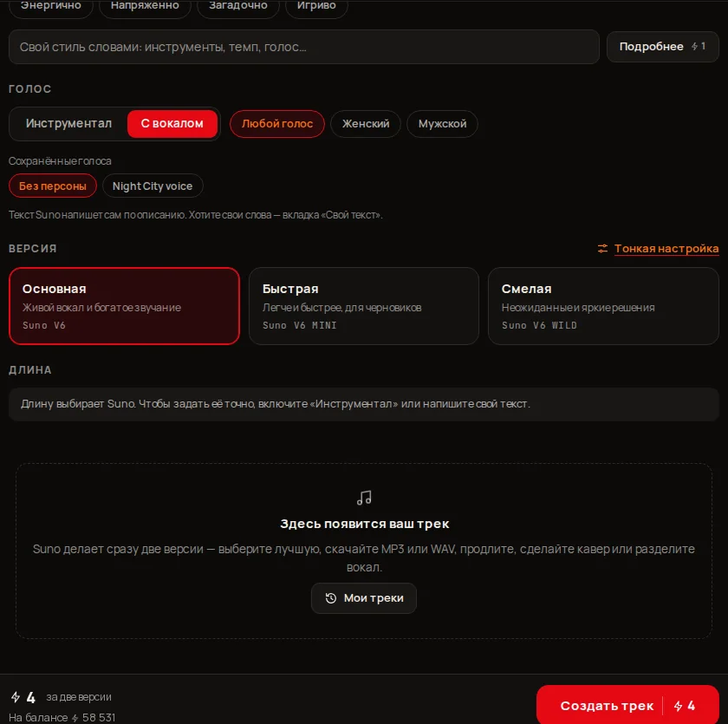The image size is (728, 724).
Task: Click the "за две версии" price label
Action: (79, 697)
